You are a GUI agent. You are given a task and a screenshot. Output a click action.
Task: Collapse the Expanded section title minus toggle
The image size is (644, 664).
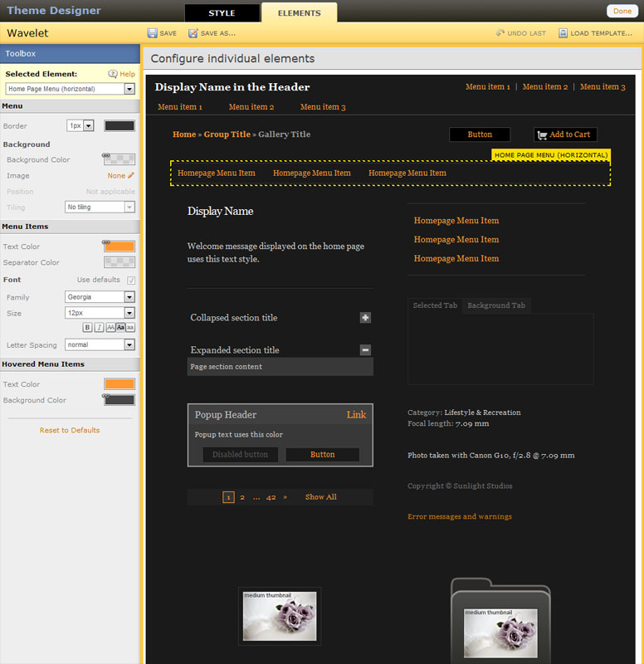[365, 350]
